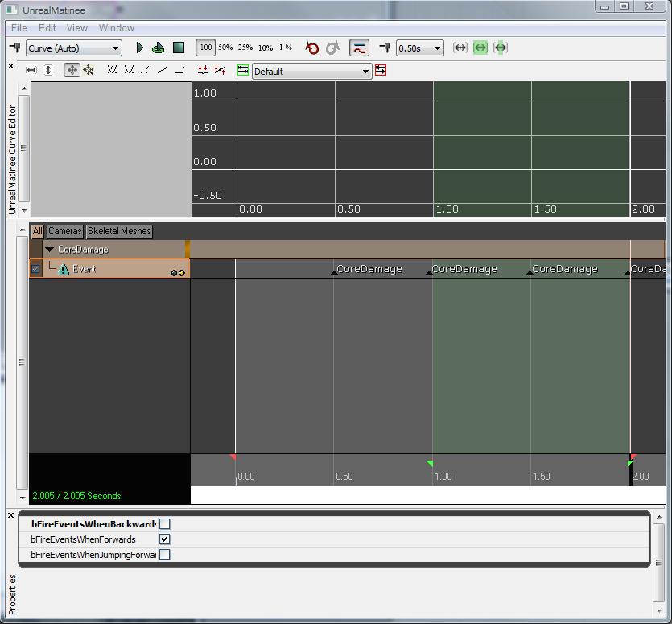Viewport: 672px width, 624px height.
Task: Click the curve editor scrollbar down arrow
Action: pos(24,211)
